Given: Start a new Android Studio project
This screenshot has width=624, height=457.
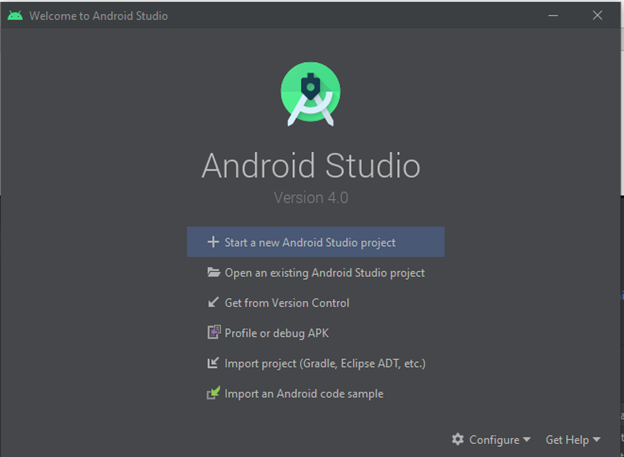Looking at the screenshot, I should click(x=316, y=242).
